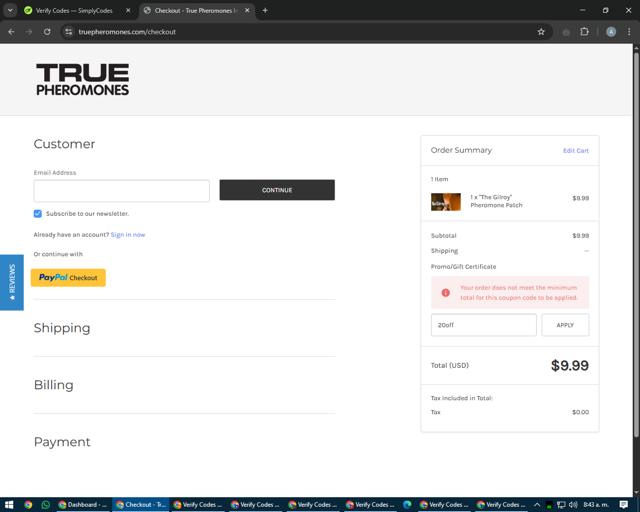Show hidden system tray icons
The image size is (640, 512).
[x=537, y=505]
